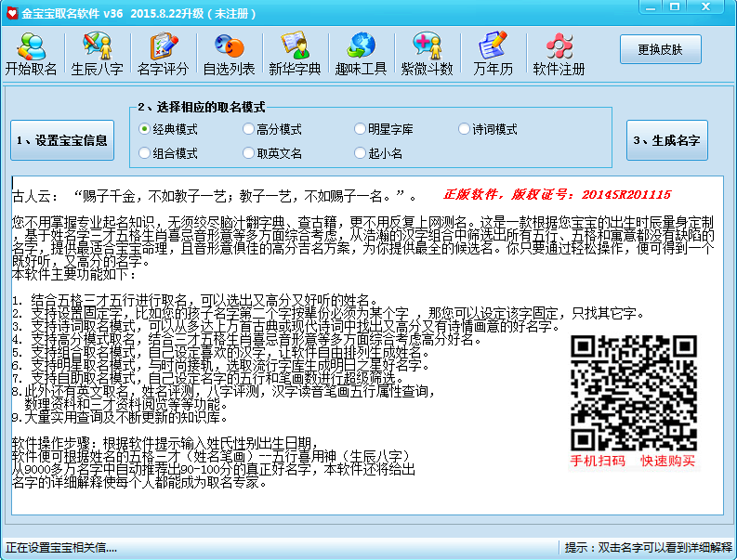Choose the 诗词模式 naming mode
The height and width of the screenshot is (560, 737).
465,129
